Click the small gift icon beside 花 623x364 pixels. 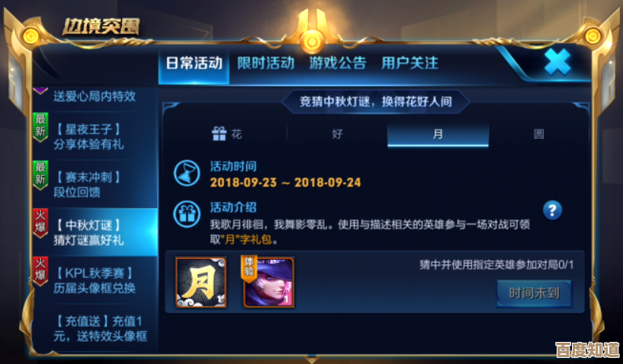tap(219, 134)
